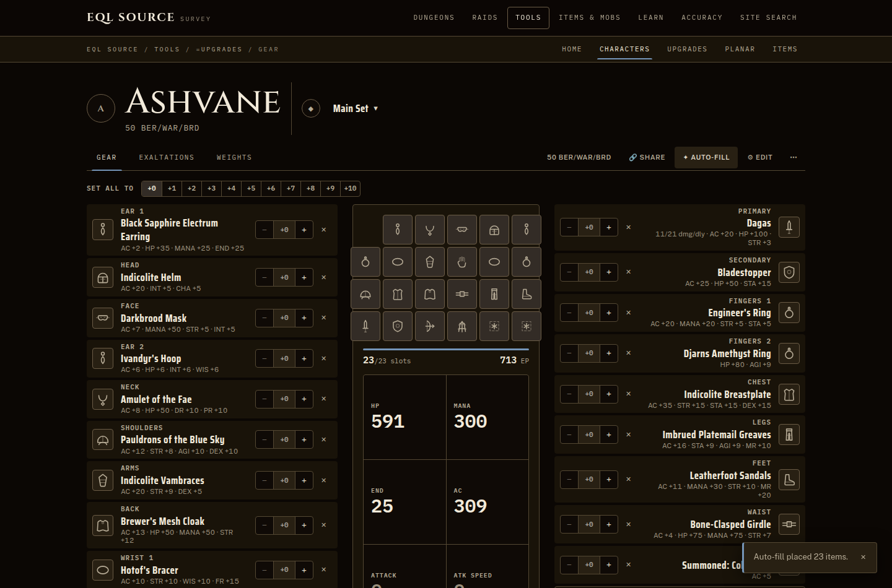
Task: Select the back cloak slot in the slot grid
Action: click(x=430, y=295)
